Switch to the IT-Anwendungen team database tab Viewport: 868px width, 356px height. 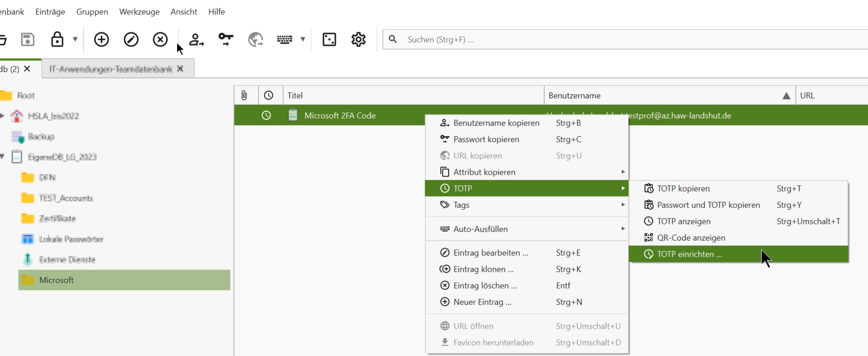tap(111, 69)
